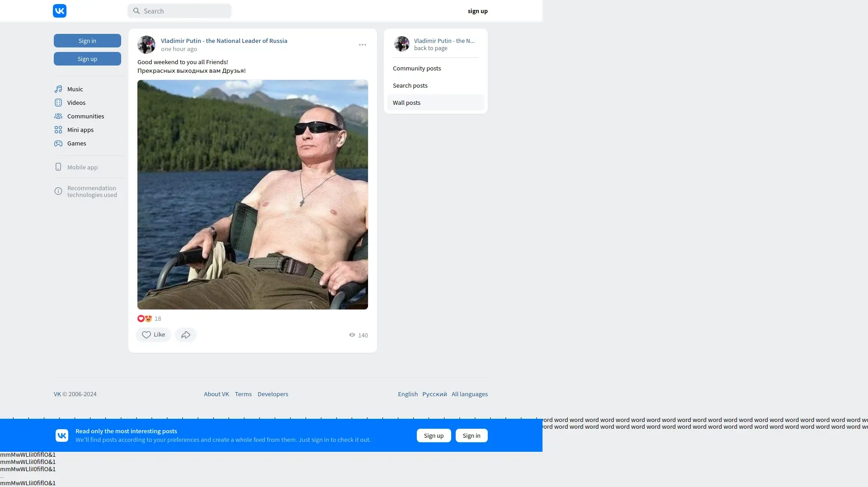Select the Wall posts tab
The image size is (868, 487).
[436, 103]
